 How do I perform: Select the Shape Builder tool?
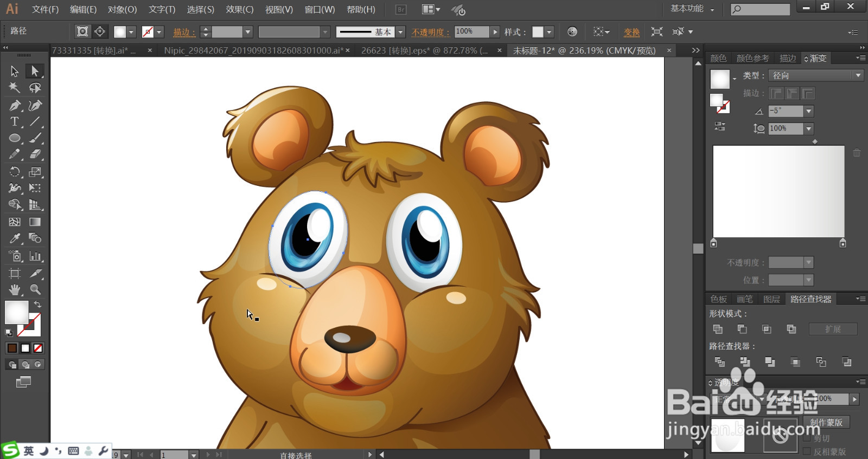click(x=15, y=205)
